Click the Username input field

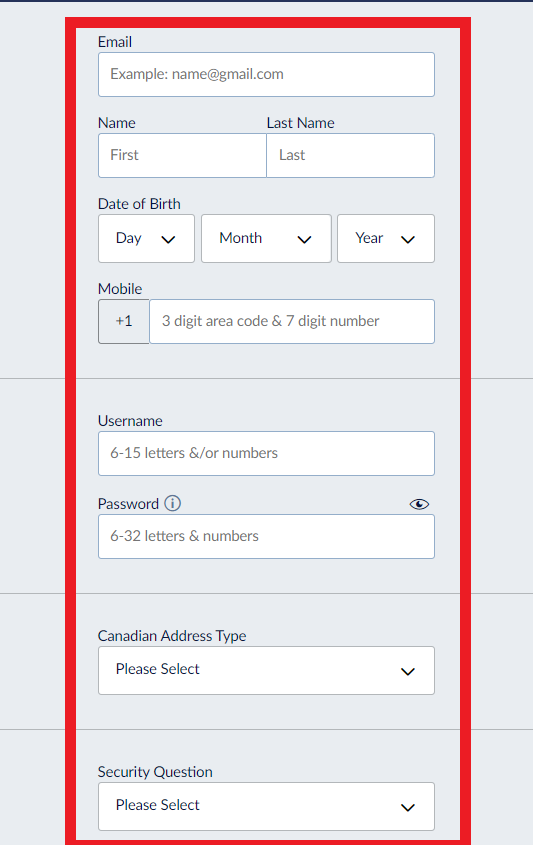point(266,453)
